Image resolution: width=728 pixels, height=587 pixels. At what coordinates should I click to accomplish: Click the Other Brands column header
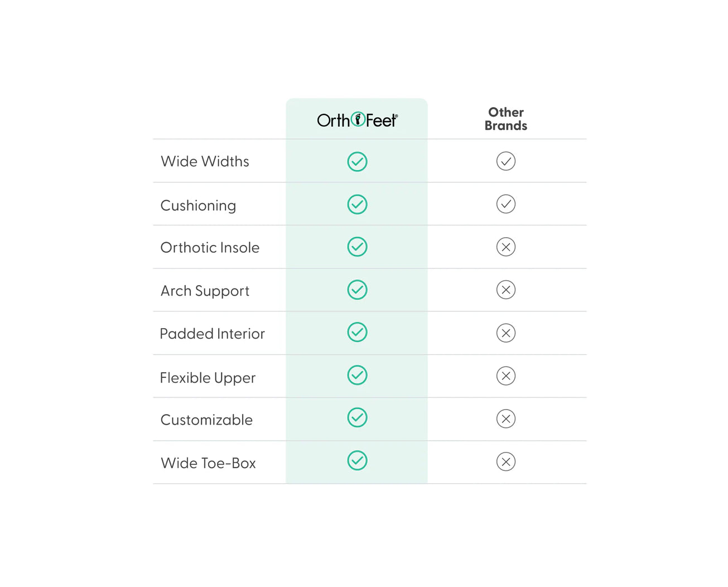[x=506, y=119]
